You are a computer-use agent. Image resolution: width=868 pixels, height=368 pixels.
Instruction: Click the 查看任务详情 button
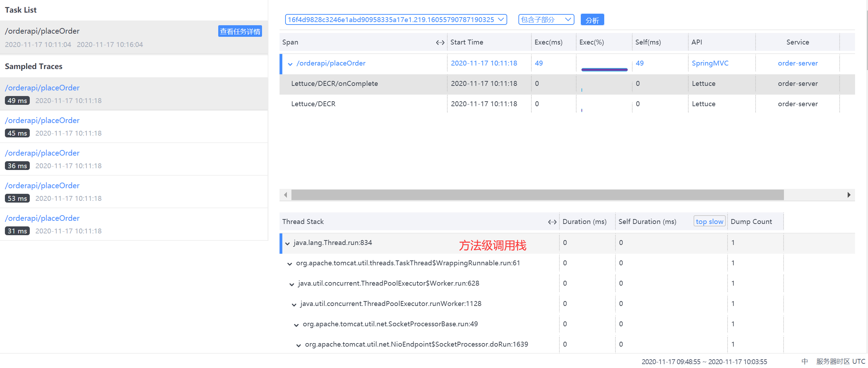(x=240, y=31)
